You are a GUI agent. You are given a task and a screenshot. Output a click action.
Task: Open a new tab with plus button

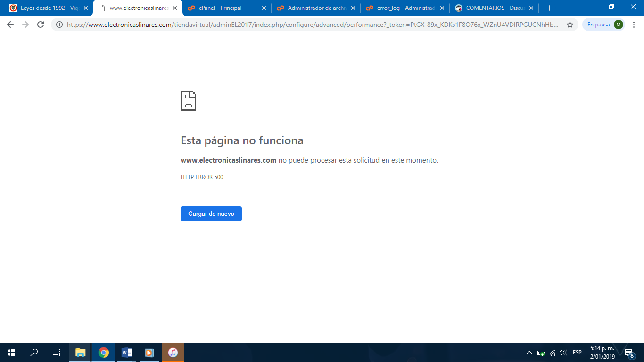(549, 8)
